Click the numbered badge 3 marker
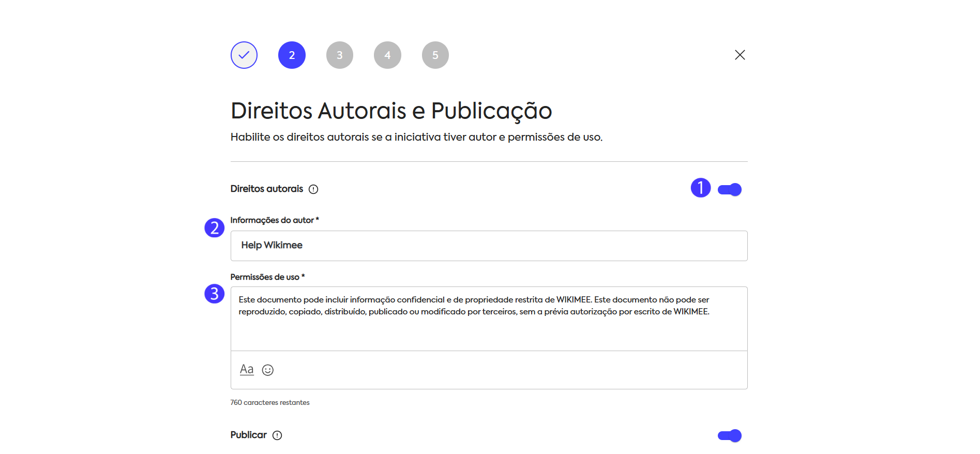This screenshot has height=454, width=980. tap(214, 294)
